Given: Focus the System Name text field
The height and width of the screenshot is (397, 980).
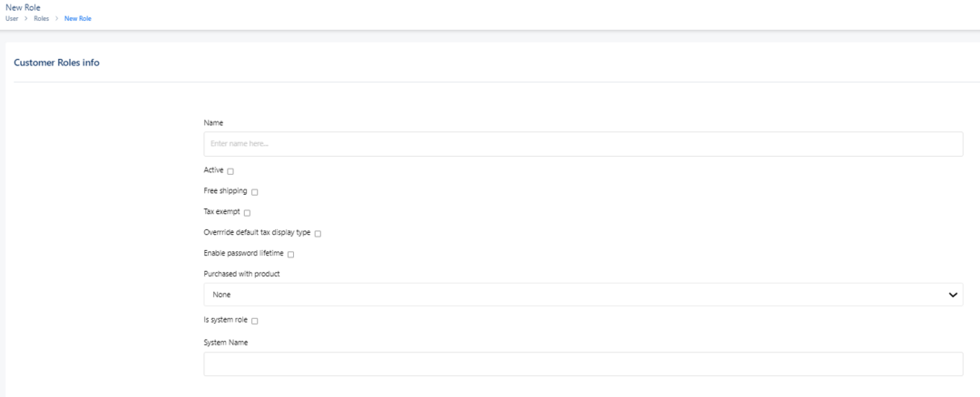Looking at the screenshot, I should [583, 363].
